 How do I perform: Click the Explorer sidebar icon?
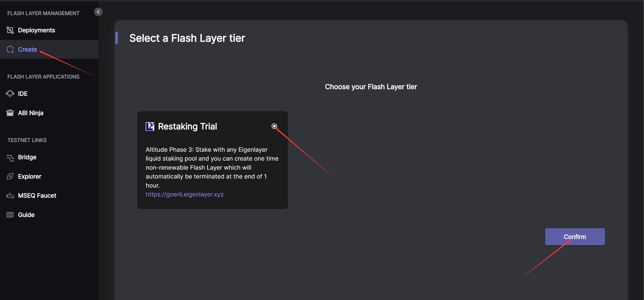10,176
